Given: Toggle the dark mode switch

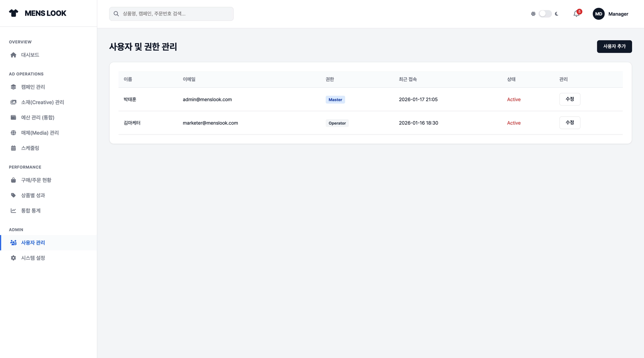Looking at the screenshot, I should point(545,14).
